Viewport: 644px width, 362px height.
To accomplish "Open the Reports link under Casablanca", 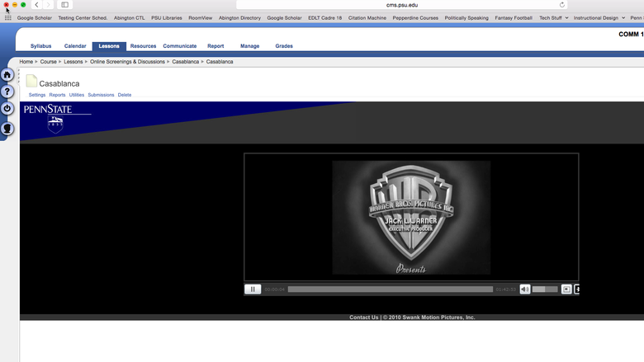I will pyautogui.click(x=57, y=95).
